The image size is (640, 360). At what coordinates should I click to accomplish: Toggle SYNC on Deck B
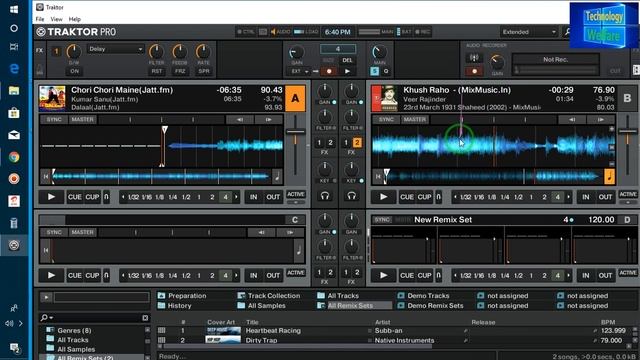[x=386, y=120]
